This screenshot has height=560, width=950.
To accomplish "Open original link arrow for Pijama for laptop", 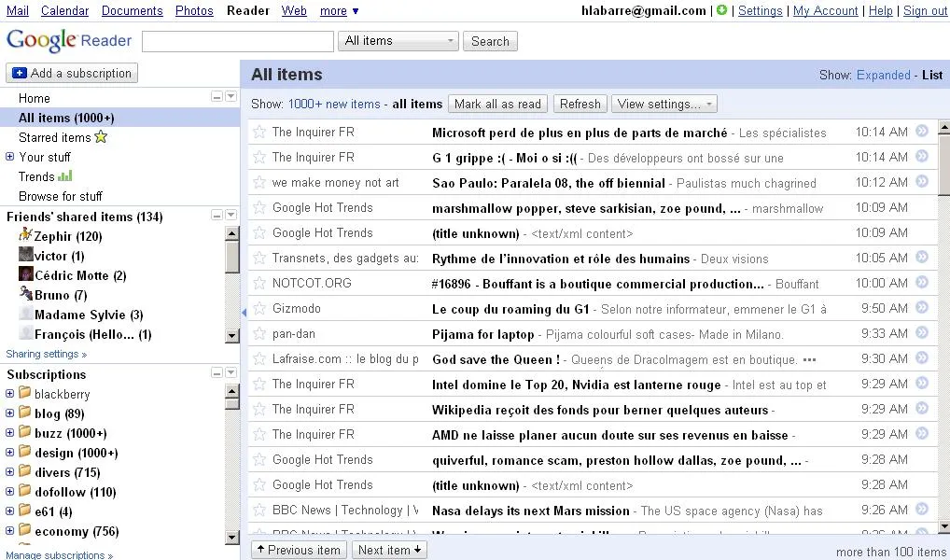I will click(921, 332).
